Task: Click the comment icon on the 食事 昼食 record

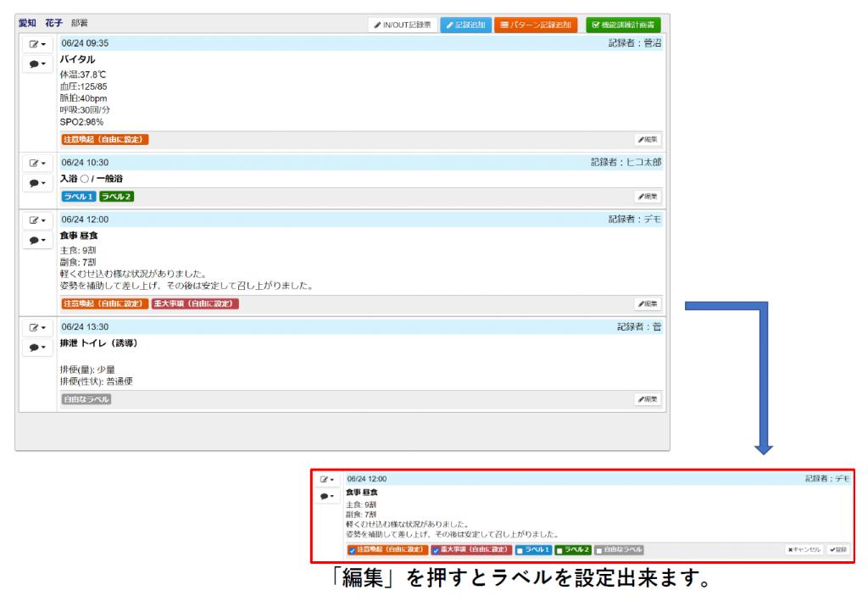Action: click(36, 242)
